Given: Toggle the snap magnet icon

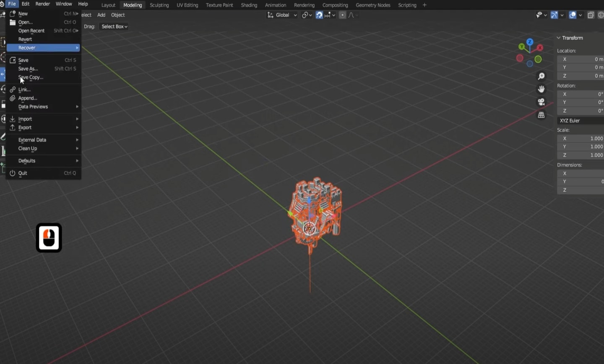Looking at the screenshot, I should tap(319, 15).
